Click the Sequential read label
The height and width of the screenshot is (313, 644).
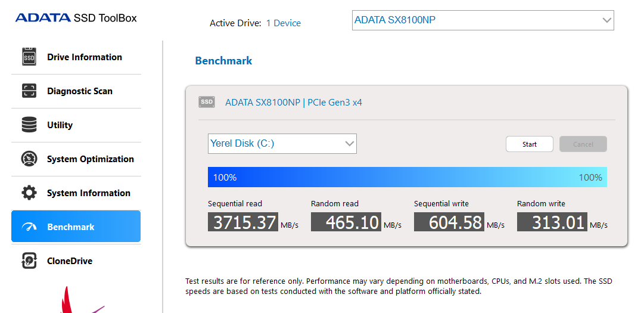[235, 204]
